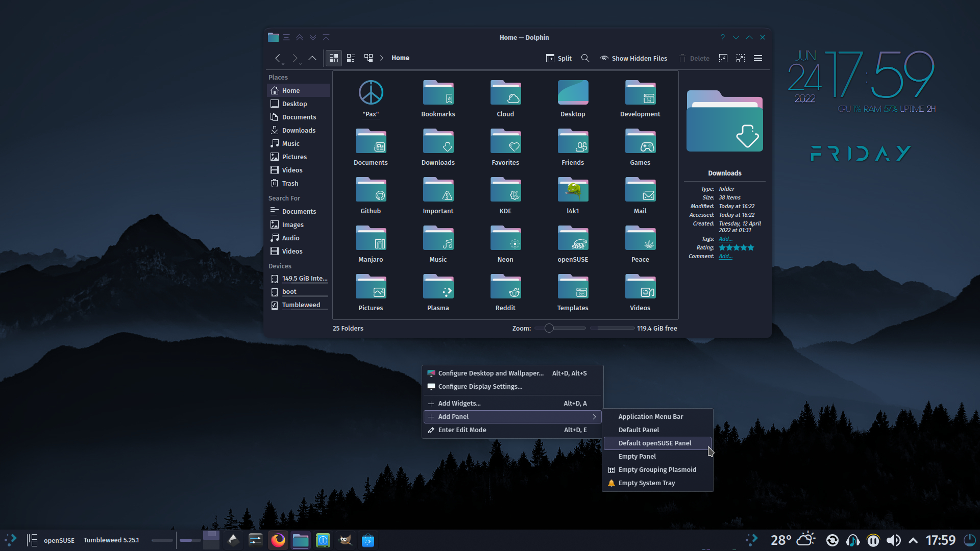Go forward using the forward arrow
980x551 pixels.
[x=295, y=58]
